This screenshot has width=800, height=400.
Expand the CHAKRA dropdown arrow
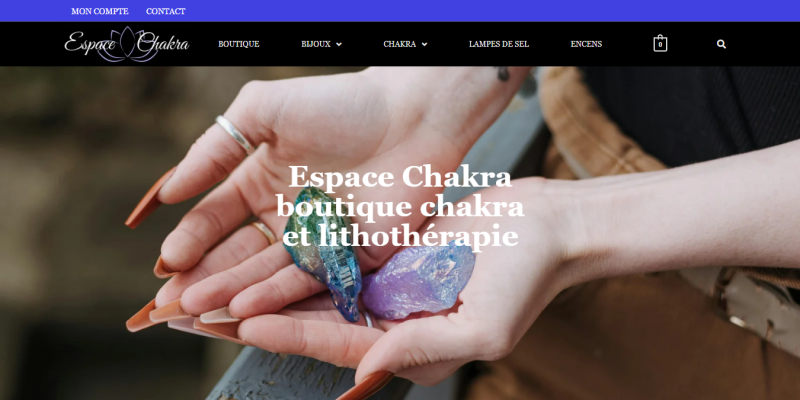tap(424, 44)
